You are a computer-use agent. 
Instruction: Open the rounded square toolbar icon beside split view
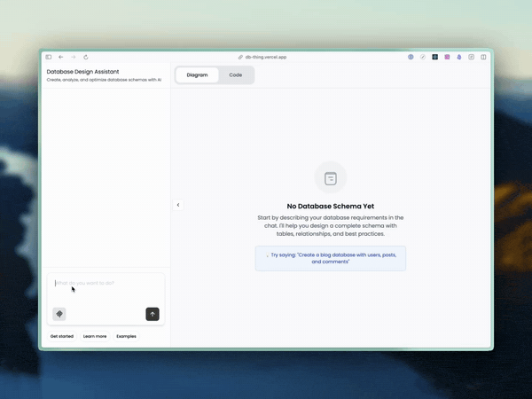pyautogui.click(x=472, y=57)
